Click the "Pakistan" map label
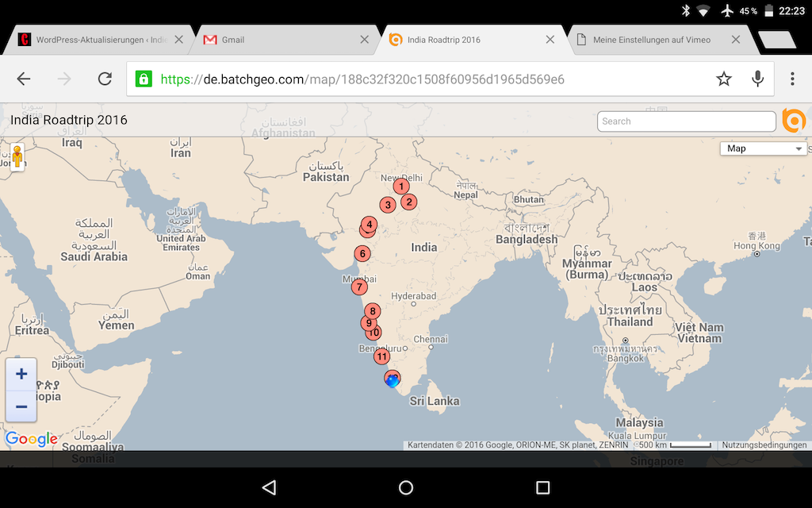Screen dimensions: 812x508 pyautogui.click(x=326, y=177)
